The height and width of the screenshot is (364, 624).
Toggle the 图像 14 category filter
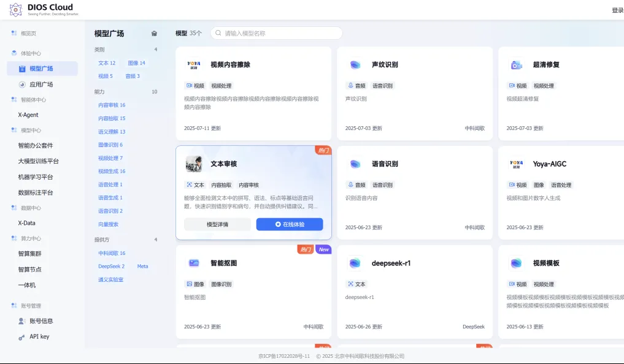[136, 63]
